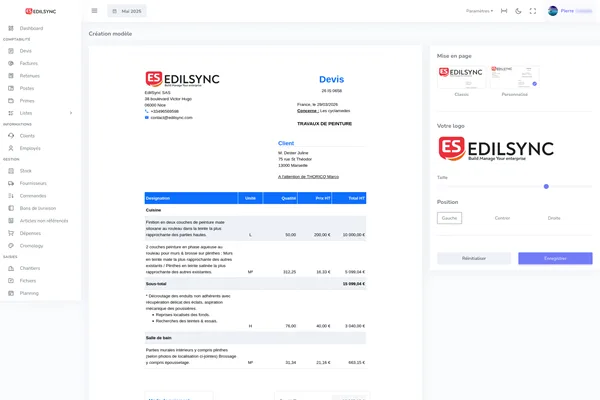Enter fullscreen using the expand icon

coord(532,11)
